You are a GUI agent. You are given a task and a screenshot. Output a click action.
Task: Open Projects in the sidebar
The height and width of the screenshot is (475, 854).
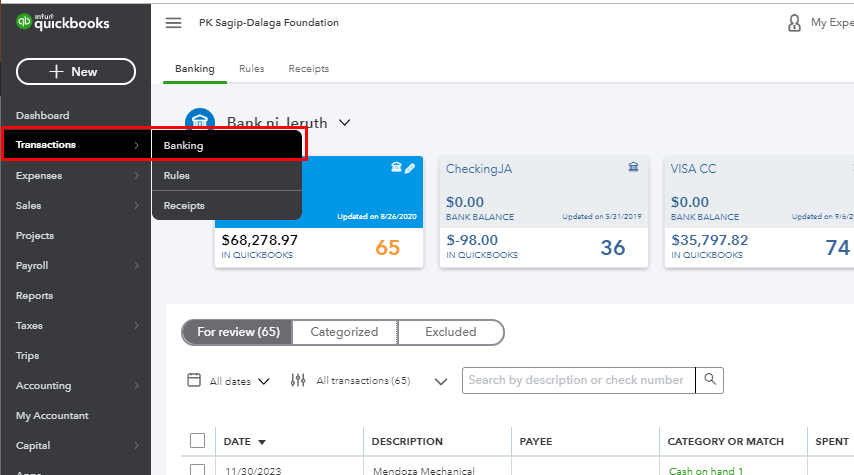point(35,235)
